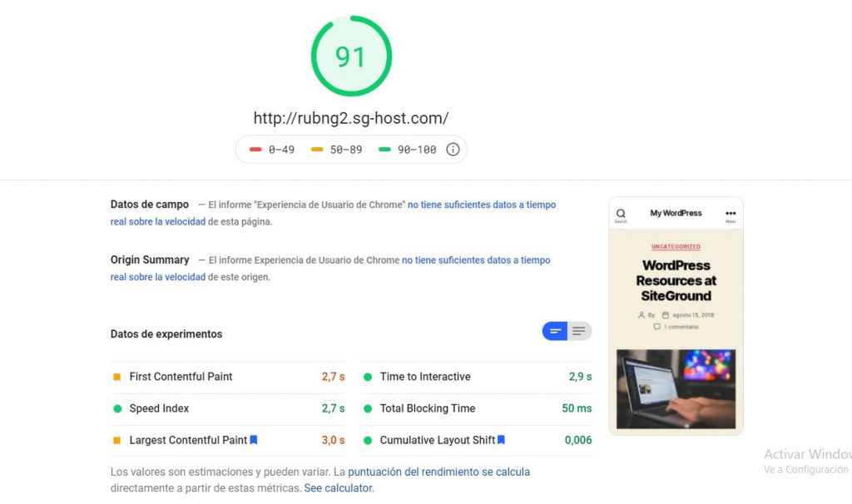Screen dimensions: 852x504
Task: Click the bookmark icon beside Largest Contentful Paint
Action: 253,440
